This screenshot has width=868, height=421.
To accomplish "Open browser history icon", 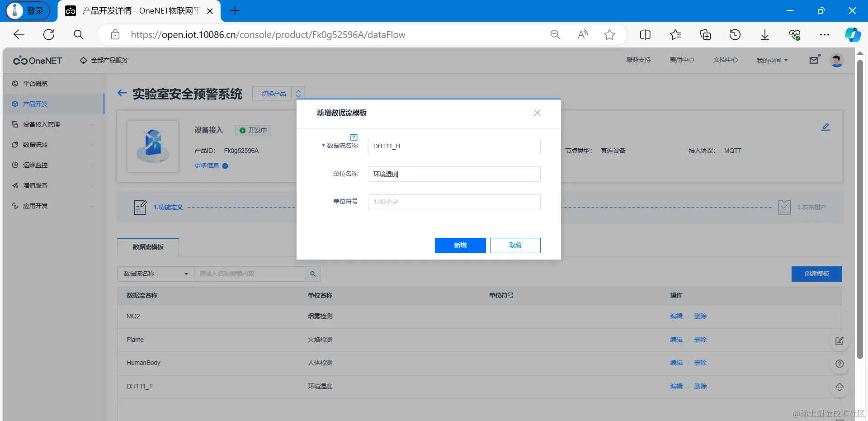I will (735, 34).
